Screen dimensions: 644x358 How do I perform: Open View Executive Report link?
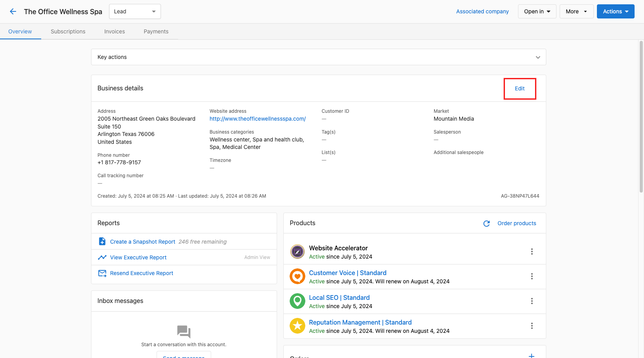click(x=138, y=257)
